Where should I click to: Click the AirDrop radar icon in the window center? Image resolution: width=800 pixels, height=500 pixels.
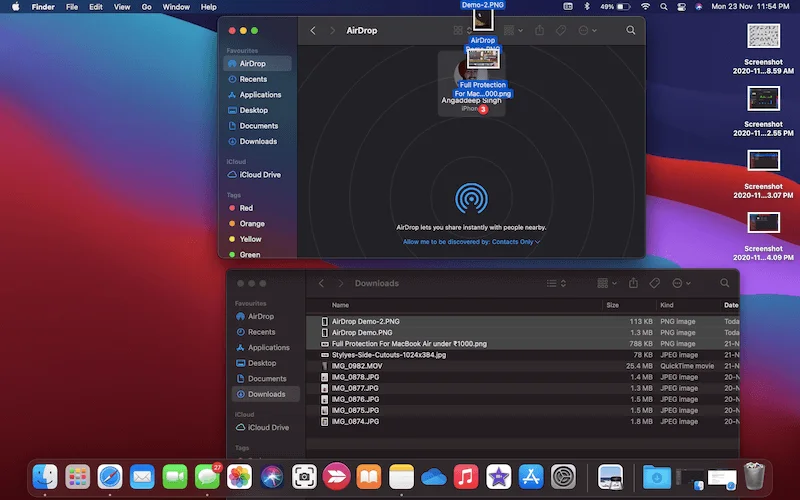pyautogui.click(x=471, y=198)
